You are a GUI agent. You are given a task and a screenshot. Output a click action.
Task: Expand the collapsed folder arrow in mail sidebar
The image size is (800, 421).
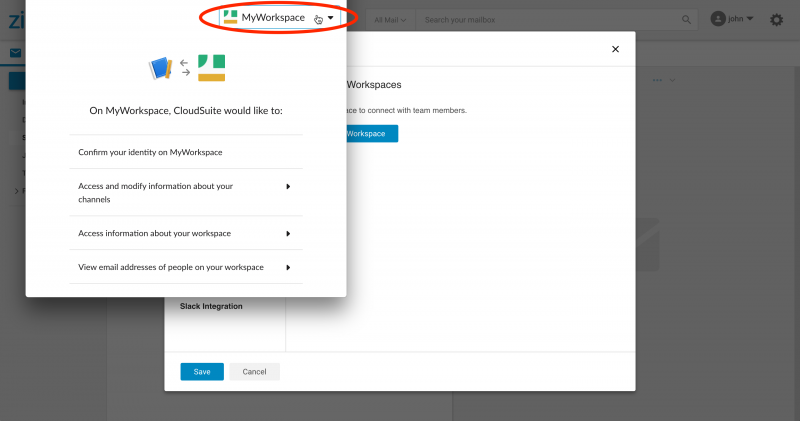pos(17,191)
